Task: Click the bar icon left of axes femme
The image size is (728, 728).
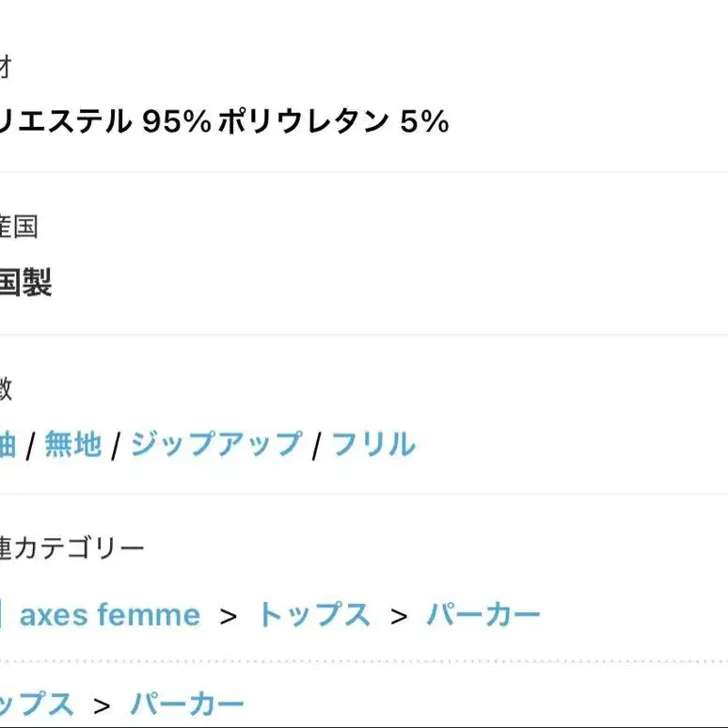Action: pyautogui.click(x=1, y=614)
